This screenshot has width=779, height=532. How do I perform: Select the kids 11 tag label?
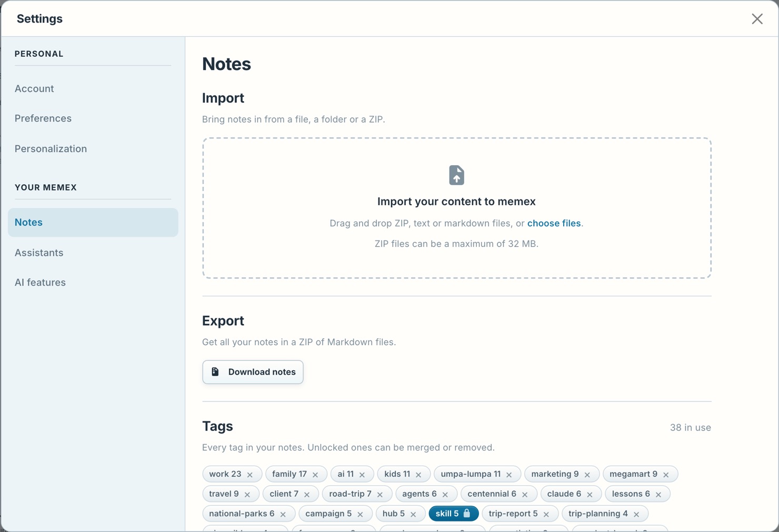pos(397,474)
